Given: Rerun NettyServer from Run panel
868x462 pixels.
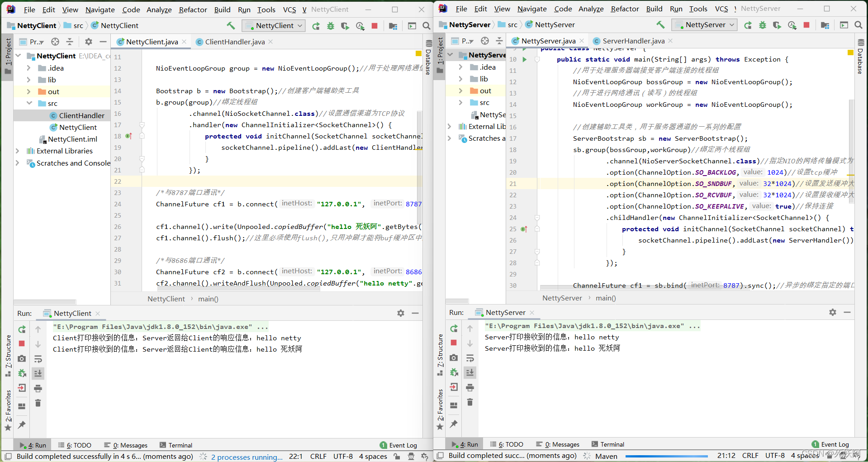Looking at the screenshot, I should click(x=454, y=329).
